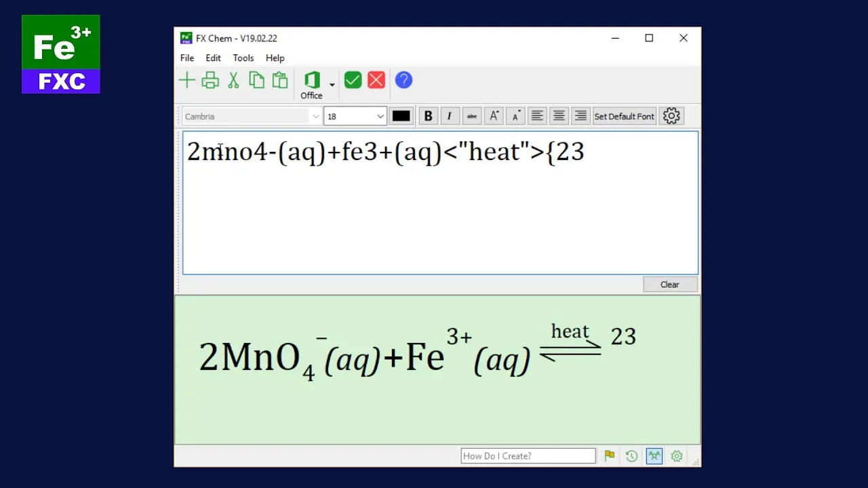
Task: Open the Office dropdown arrow
Action: click(332, 85)
